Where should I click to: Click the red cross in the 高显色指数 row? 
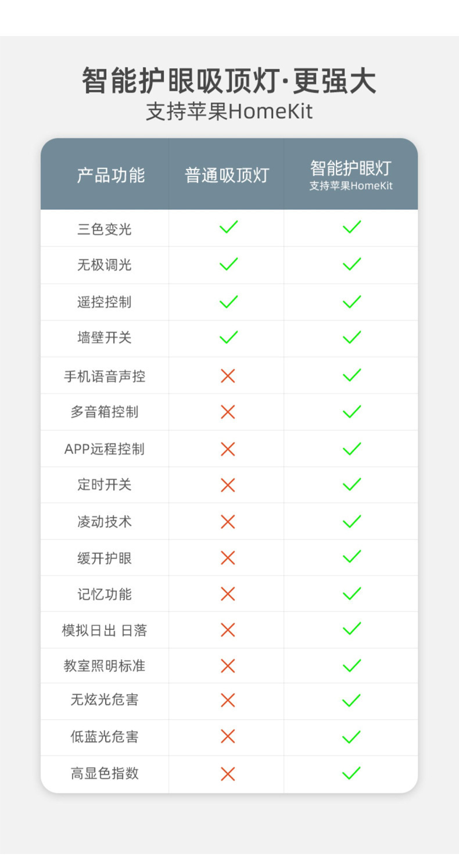(228, 773)
